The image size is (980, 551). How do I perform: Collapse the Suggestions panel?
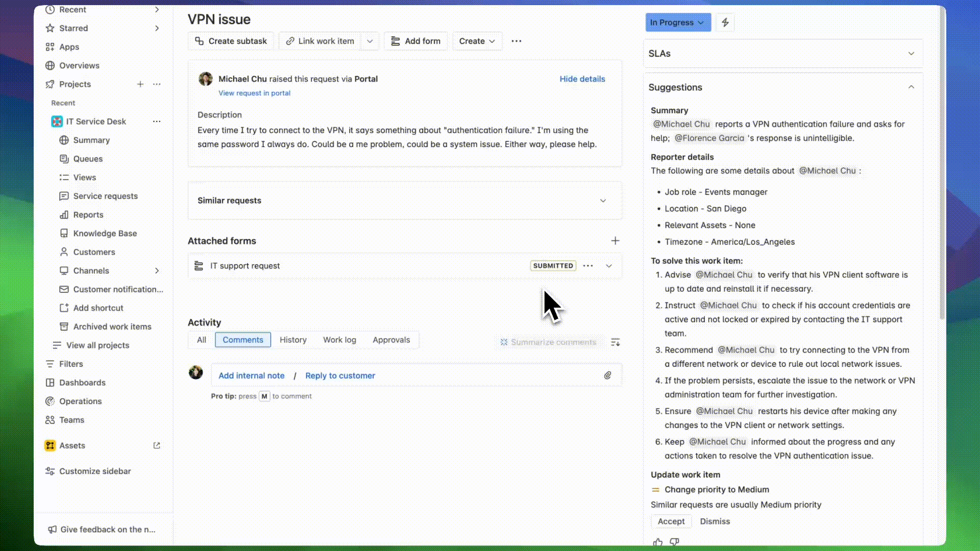coord(911,87)
